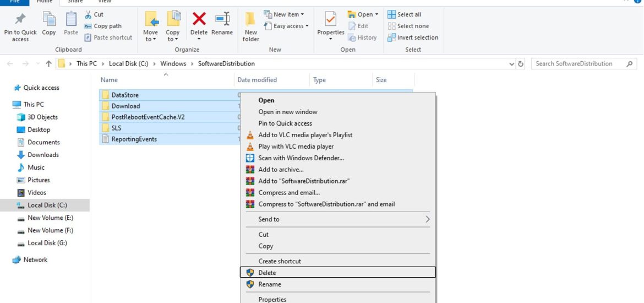The width and height of the screenshot is (644, 303).
Task: Click Local Disk (C:) in address breadcrumb
Action: 129,64
